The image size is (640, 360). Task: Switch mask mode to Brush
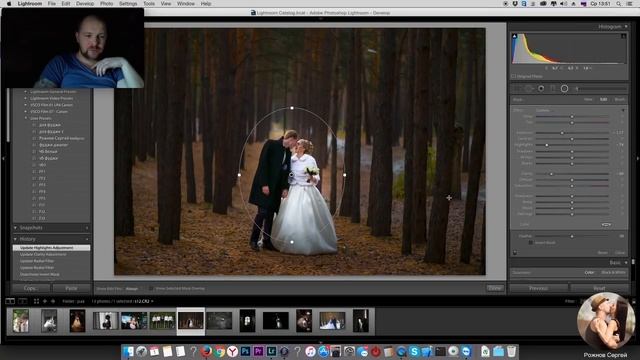pos(620,100)
